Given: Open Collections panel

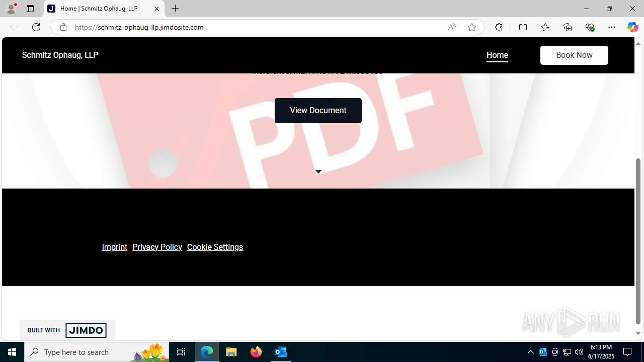Looking at the screenshot, I should point(568,27).
